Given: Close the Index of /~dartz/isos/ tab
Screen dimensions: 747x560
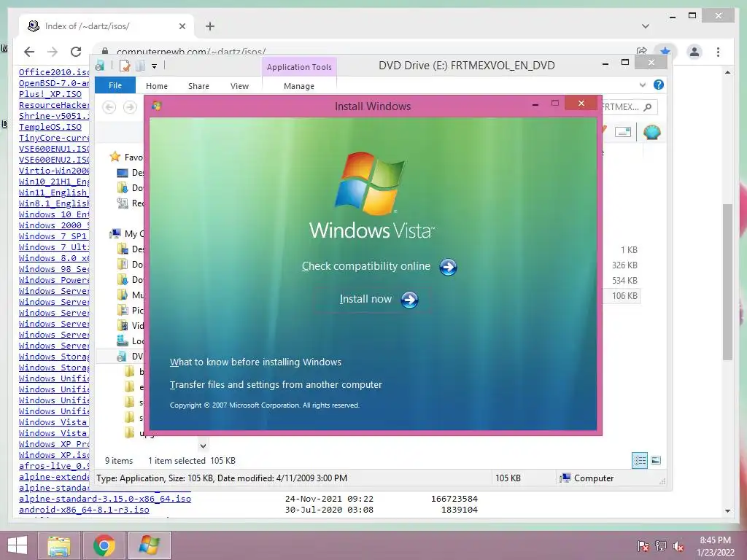Looking at the screenshot, I should click(x=182, y=26).
